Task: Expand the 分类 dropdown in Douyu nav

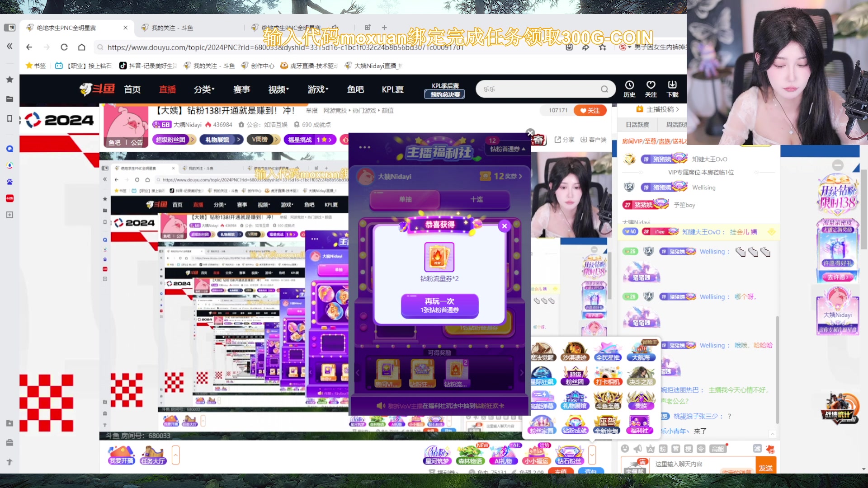Action: click(204, 89)
